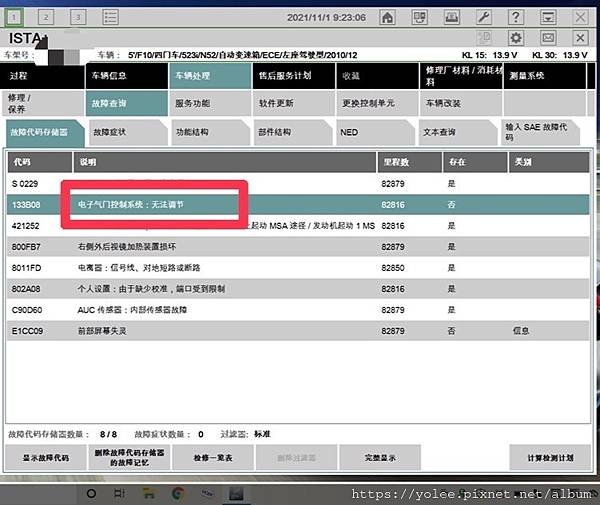Select session tab number 2
Image resolution: width=600 pixels, height=505 pixels.
click(x=46, y=17)
